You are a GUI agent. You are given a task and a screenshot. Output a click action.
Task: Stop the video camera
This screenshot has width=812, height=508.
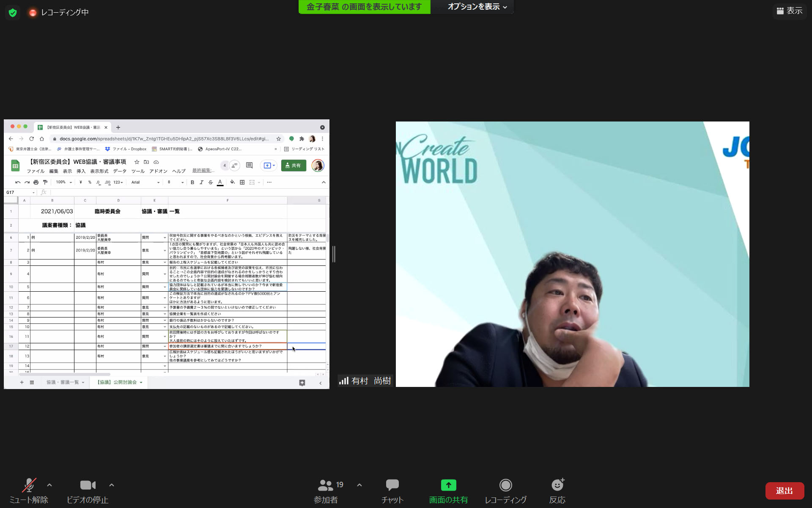point(88,491)
